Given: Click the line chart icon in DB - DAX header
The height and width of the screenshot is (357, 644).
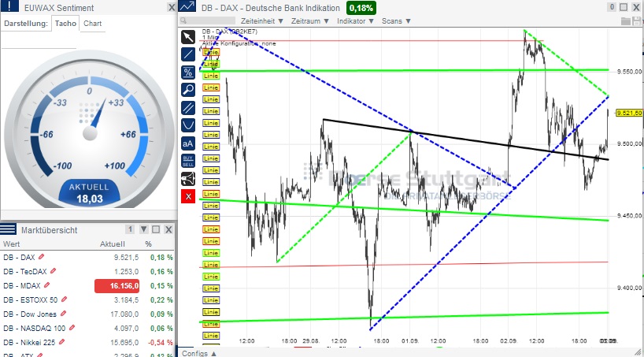Looking at the screenshot, I should click(x=187, y=6).
